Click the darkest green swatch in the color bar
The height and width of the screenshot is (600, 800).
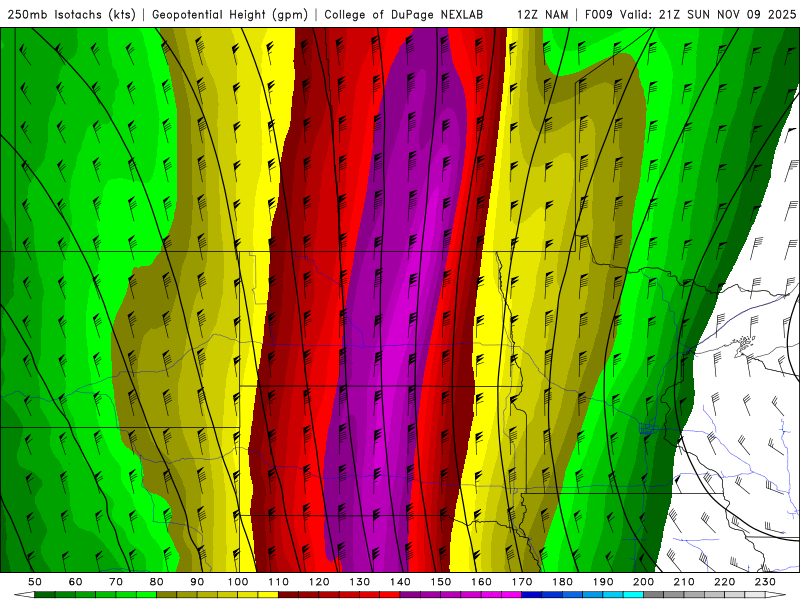(x=45, y=595)
